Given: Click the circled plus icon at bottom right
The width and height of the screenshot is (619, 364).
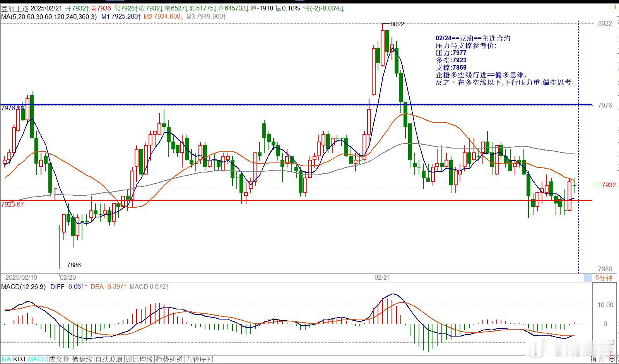Looking at the screenshot, I should point(612,359).
